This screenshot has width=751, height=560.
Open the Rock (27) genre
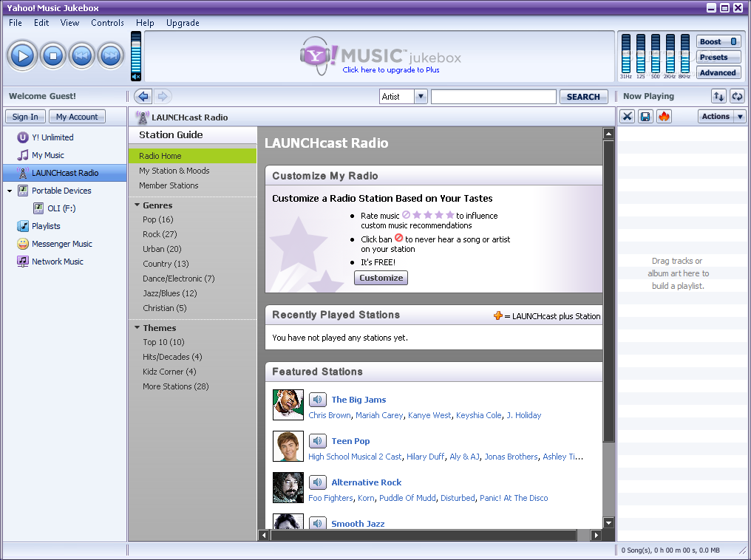[160, 234]
